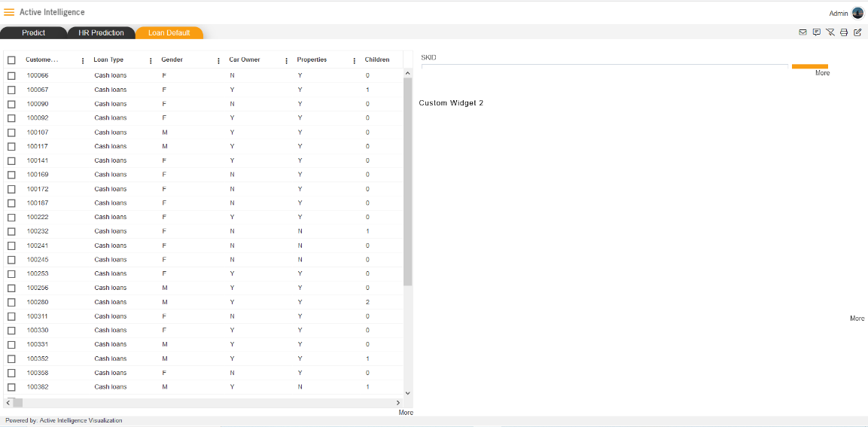868x427 pixels.
Task: Click the orange button beside SKID field
Action: pos(810,66)
